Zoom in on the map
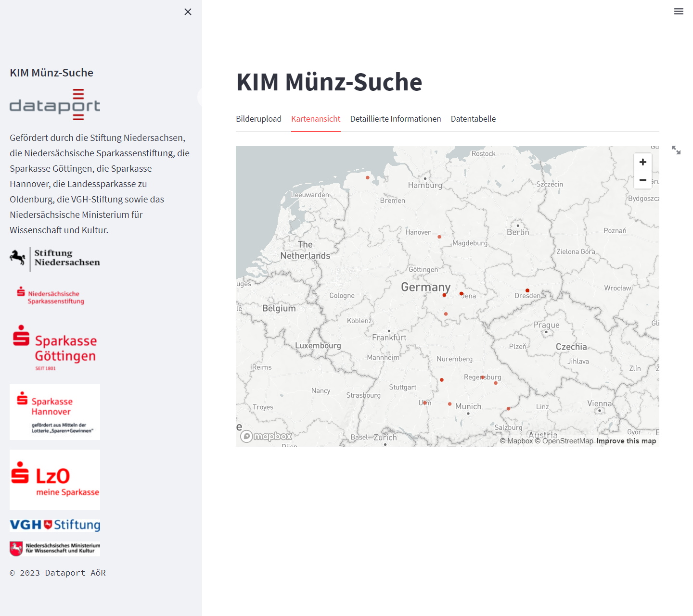Screen dimensions: 693x616 [x=642, y=162]
